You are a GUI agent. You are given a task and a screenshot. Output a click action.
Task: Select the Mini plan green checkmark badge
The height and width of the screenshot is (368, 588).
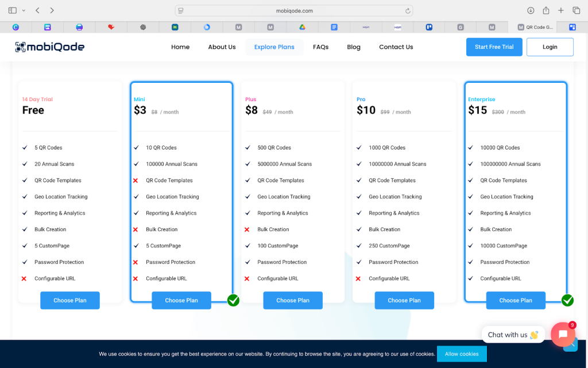(x=233, y=300)
